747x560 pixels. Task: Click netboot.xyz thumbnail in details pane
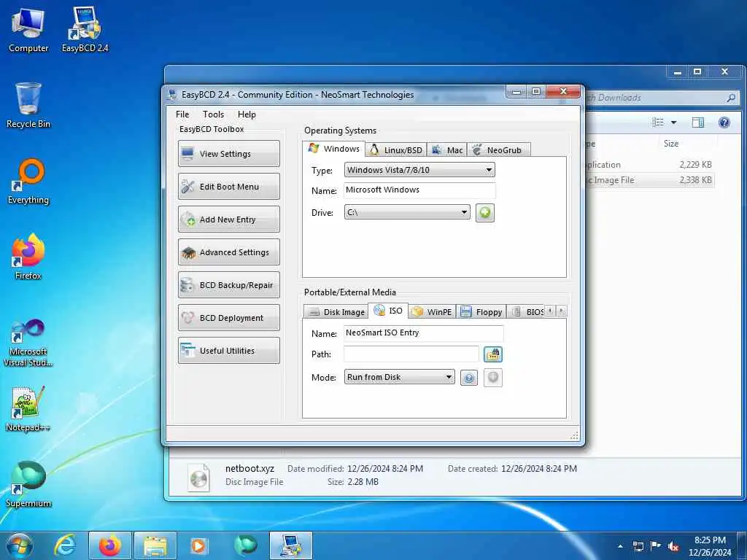[x=198, y=477]
